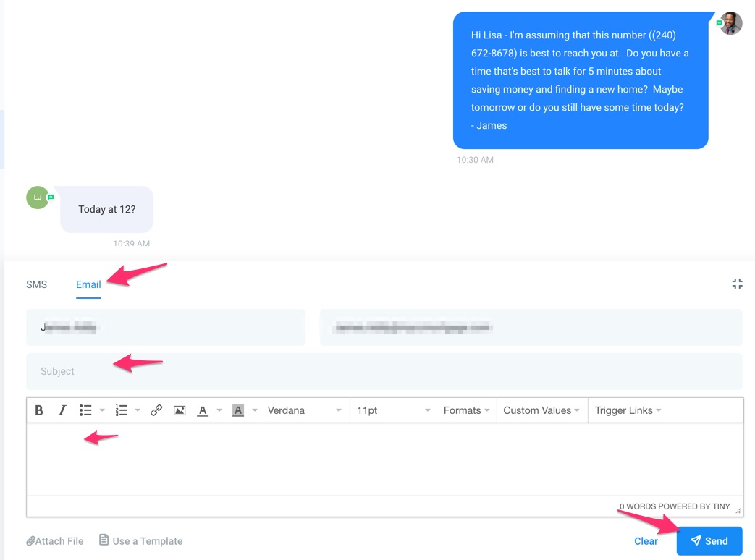
Task: Open the Custom Values menu
Action: tap(541, 410)
